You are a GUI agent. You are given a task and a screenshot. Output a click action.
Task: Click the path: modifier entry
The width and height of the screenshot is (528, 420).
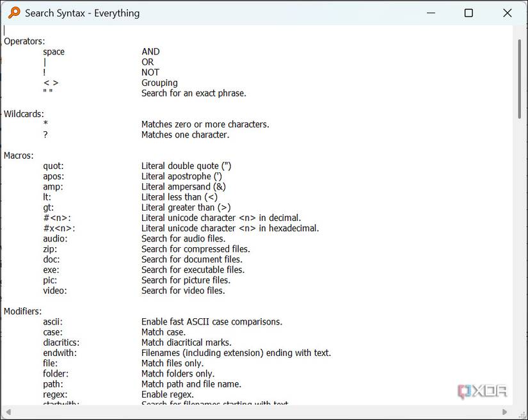click(53, 384)
